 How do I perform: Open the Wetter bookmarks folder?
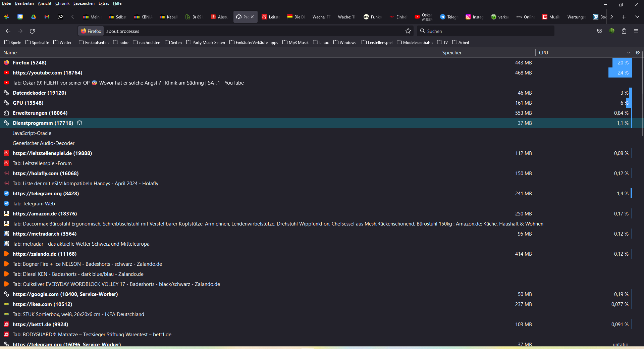[x=62, y=43]
